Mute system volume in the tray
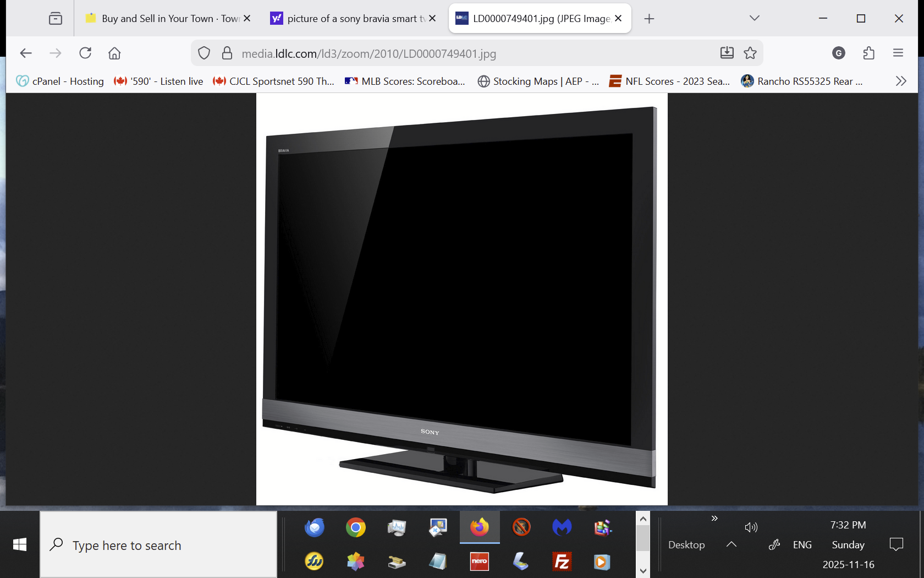 click(751, 527)
